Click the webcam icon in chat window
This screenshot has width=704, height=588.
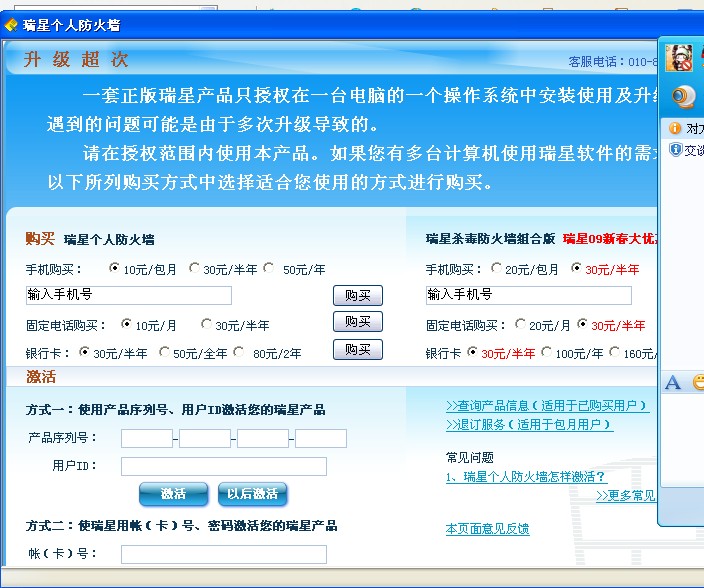(x=684, y=97)
